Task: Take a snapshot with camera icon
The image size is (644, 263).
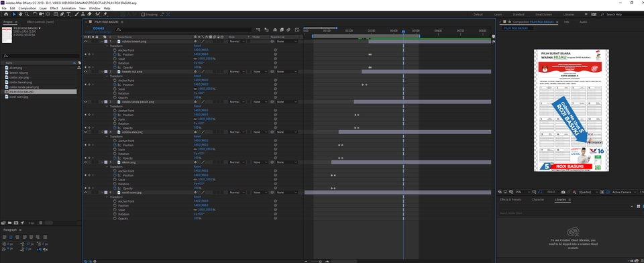Action: (x=563, y=192)
